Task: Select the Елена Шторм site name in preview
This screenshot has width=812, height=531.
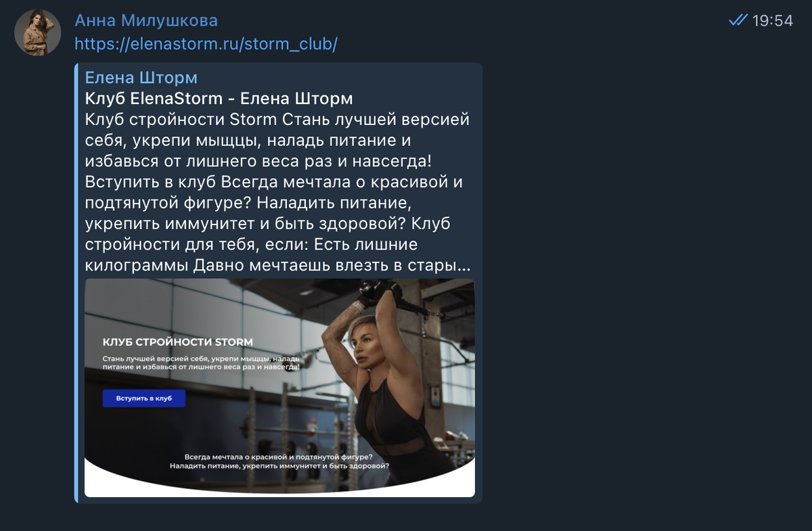Action: [x=141, y=77]
